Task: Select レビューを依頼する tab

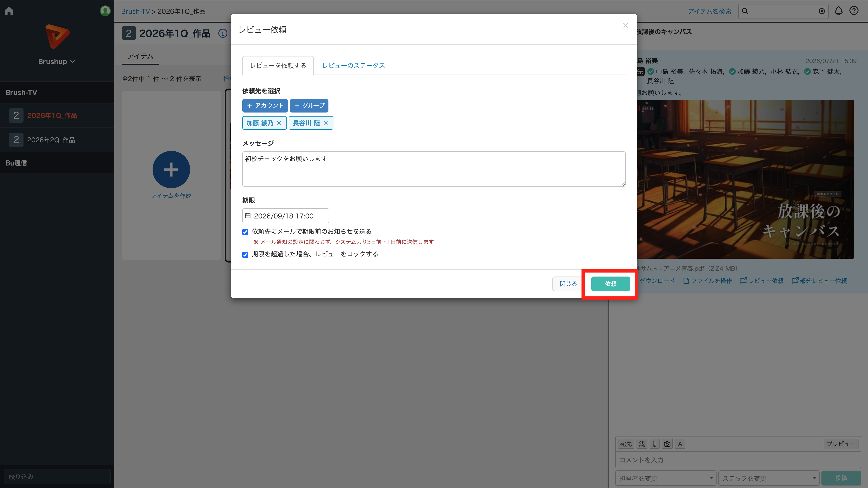Action: [278, 66]
